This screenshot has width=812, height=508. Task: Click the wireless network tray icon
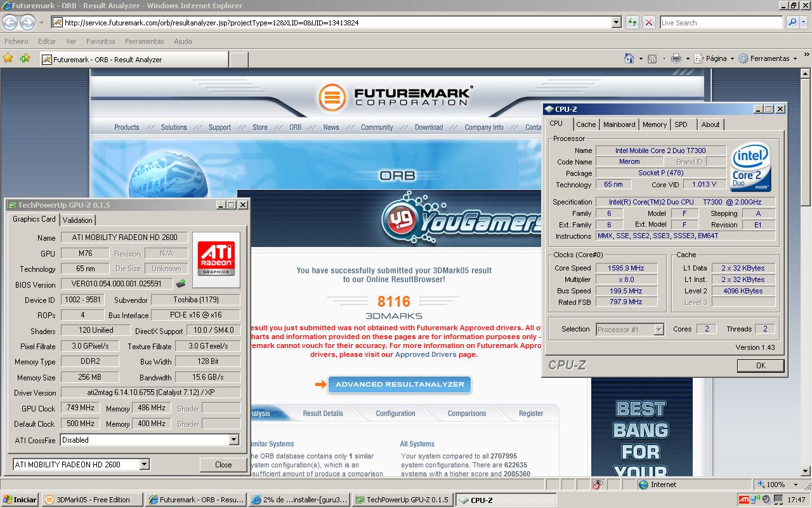tap(756, 500)
